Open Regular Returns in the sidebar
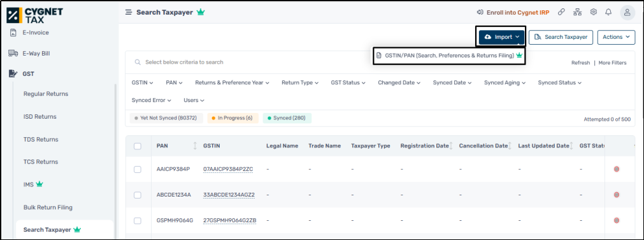Screen dimensions: 644x240 [x=46, y=94]
